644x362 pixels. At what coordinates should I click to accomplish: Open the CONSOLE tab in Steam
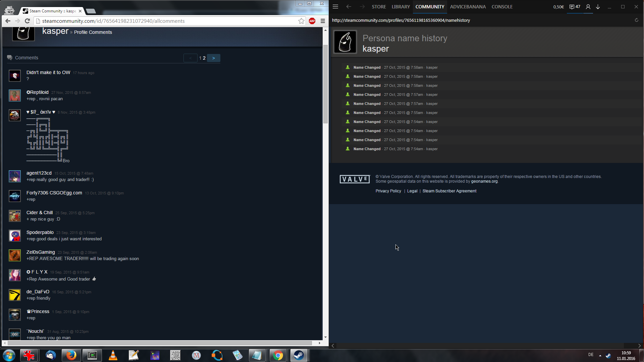tap(502, 7)
